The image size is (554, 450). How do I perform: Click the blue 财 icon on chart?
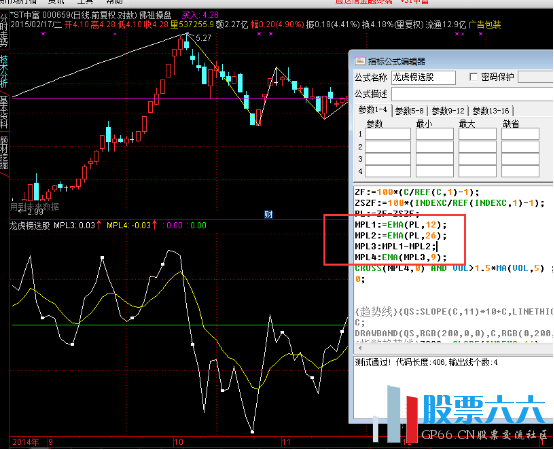pos(269,214)
